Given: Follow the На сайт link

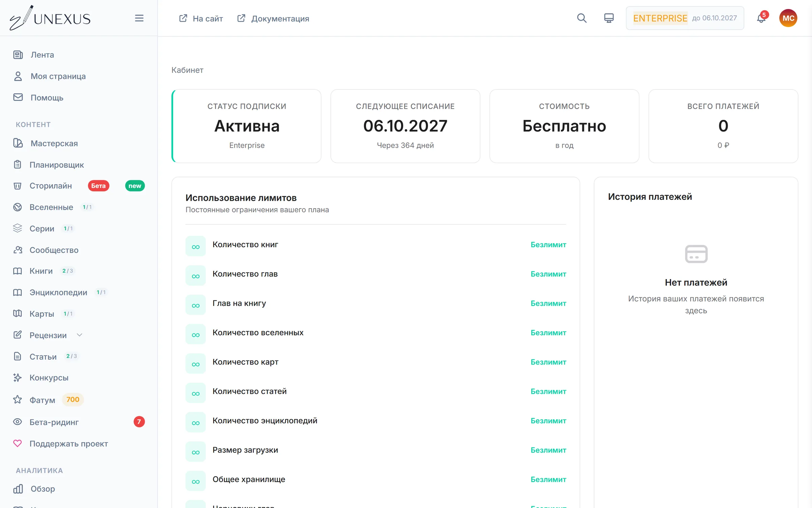Looking at the screenshot, I should [x=201, y=18].
